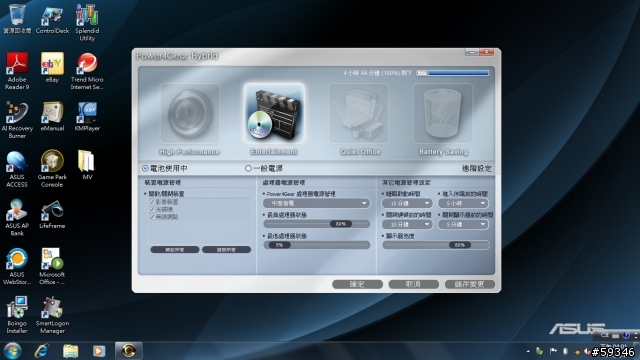This screenshot has width=640, height=360.
Task: Open the Power4Gear processor power management dropdown
Action: (x=316, y=203)
